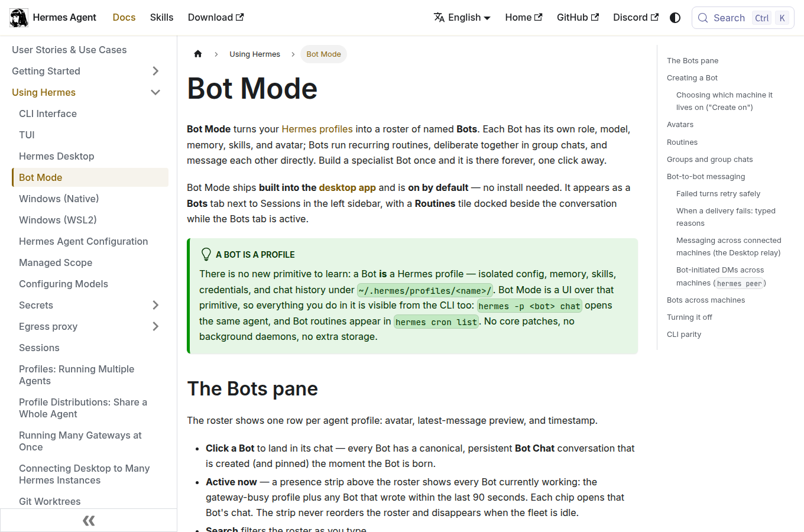
Task: Collapse the Using Hermes section
Action: click(x=155, y=92)
